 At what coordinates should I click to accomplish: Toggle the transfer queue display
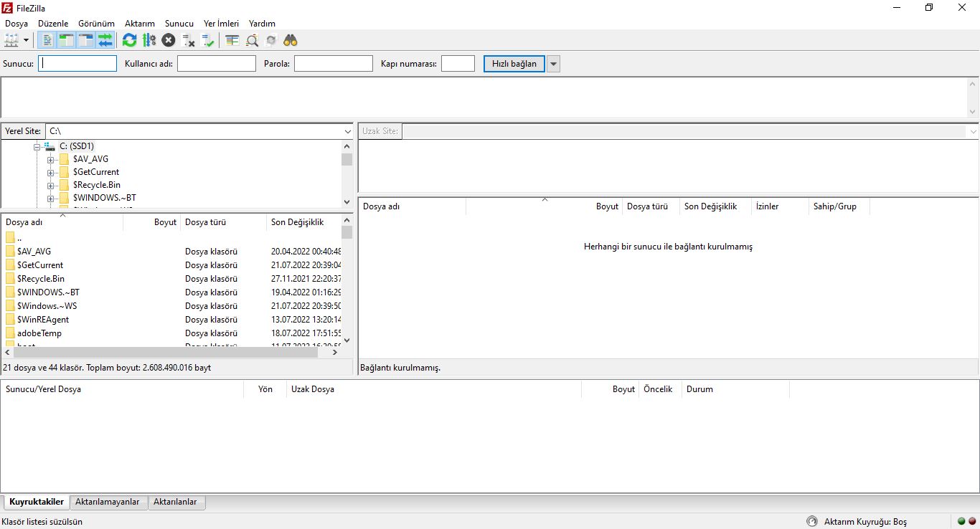[105, 40]
